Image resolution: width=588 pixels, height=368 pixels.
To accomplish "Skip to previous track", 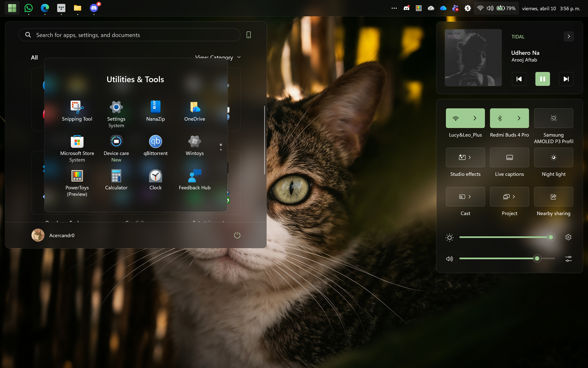I will 519,79.
